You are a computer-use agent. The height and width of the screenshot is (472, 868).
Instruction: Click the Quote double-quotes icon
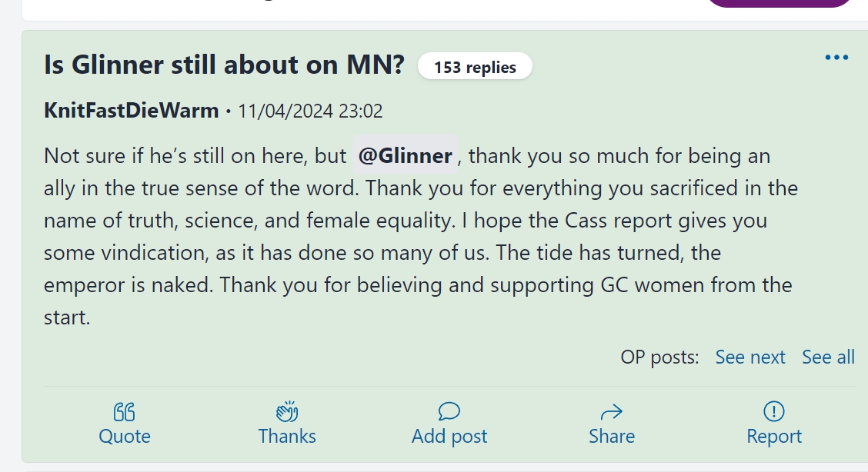click(125, 412)
